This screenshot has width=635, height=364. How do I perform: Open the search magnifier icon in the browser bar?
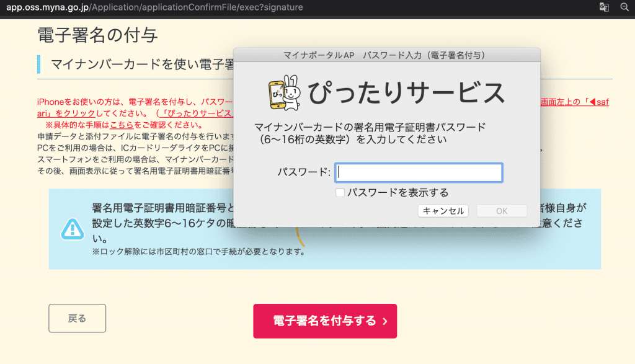tap(624, 7)
